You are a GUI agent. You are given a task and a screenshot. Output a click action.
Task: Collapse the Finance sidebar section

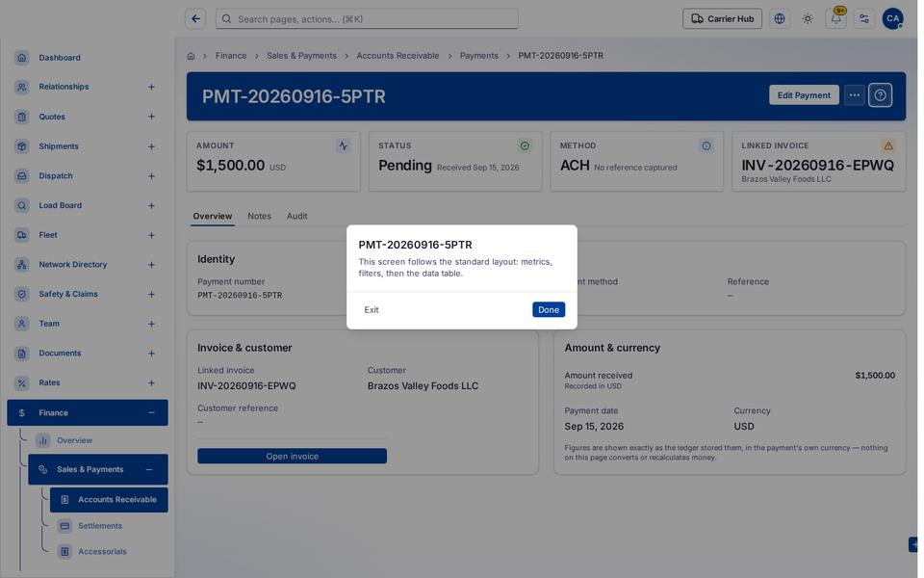coord(151,413)
